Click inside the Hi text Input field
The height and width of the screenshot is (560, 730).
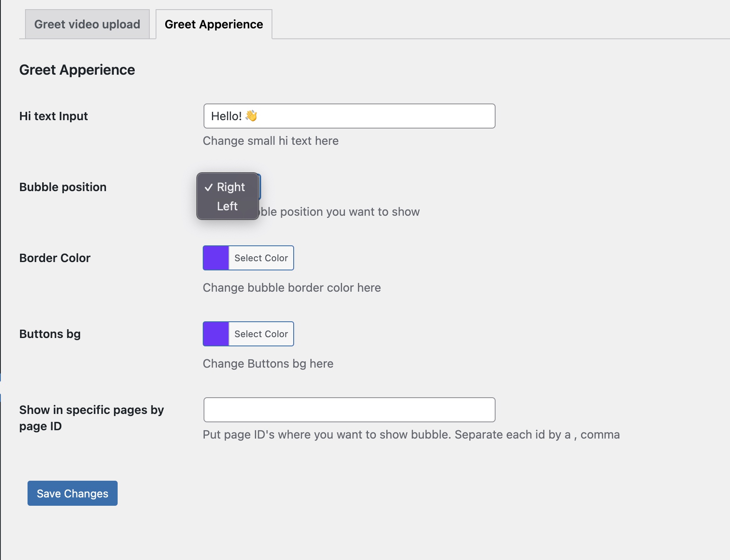tap(349, 116)
